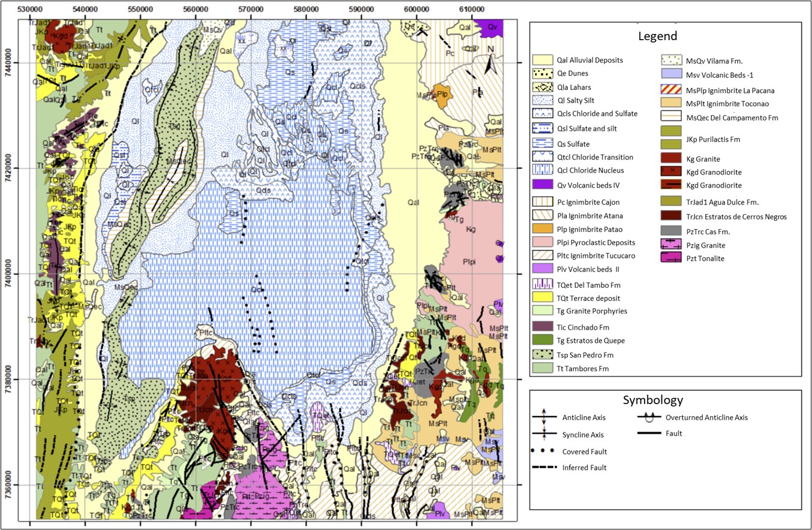Click the "Kg Granite" legend label
This screenshot has height=530, width=812.
coord(703,158)
